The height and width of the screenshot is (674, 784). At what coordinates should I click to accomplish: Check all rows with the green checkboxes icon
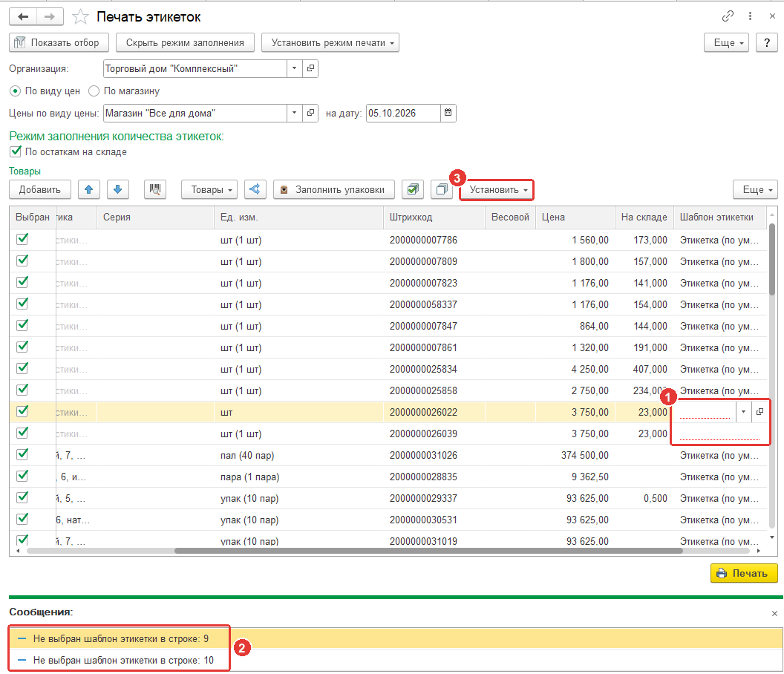[413, 189]
